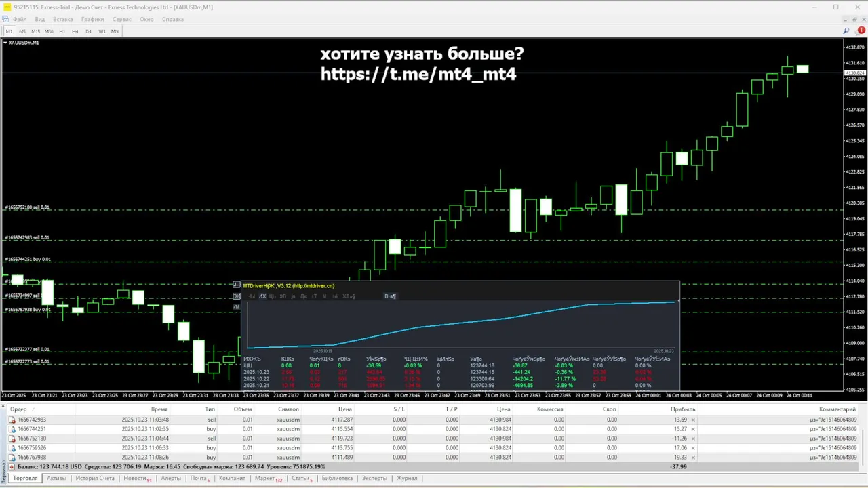Switch chart to W1 weekly timeframe

point(102,31)
